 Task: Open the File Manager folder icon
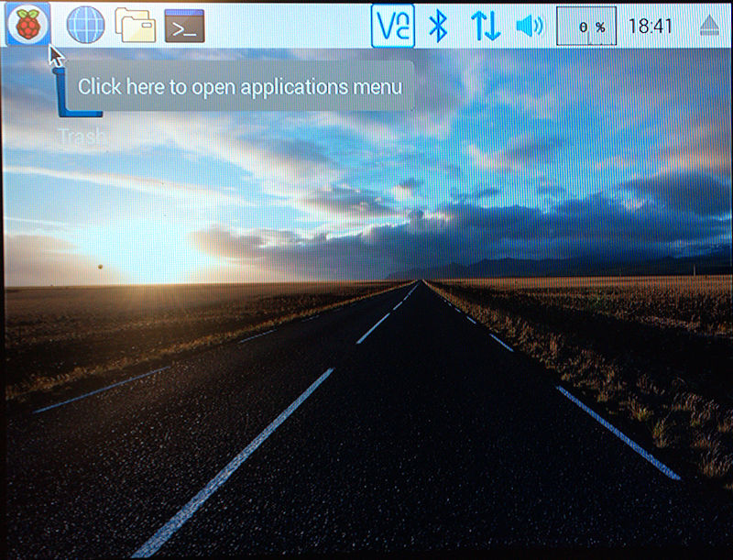tap(135, 25)
